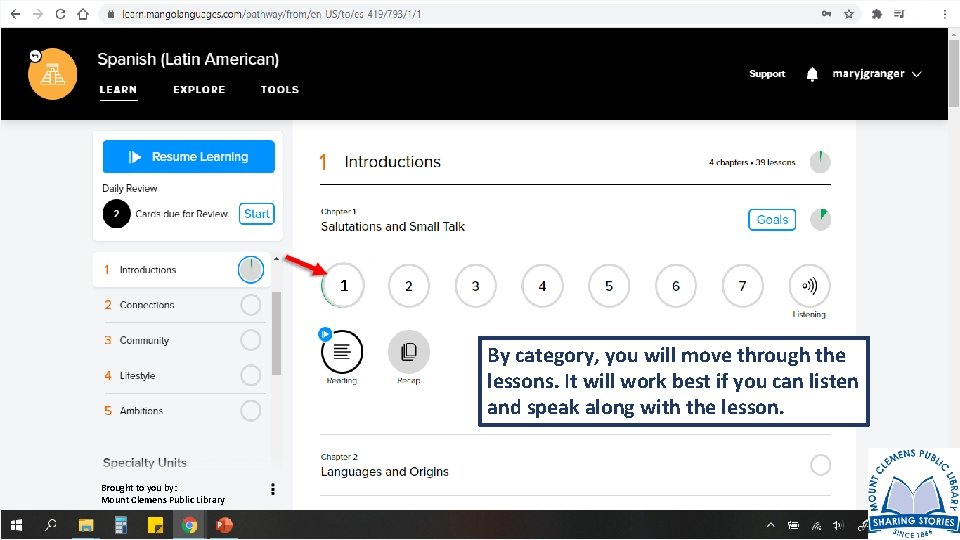960x540 pixels.
Task: Select unit 2 Connections in sidebar
Action: (182, 304)
